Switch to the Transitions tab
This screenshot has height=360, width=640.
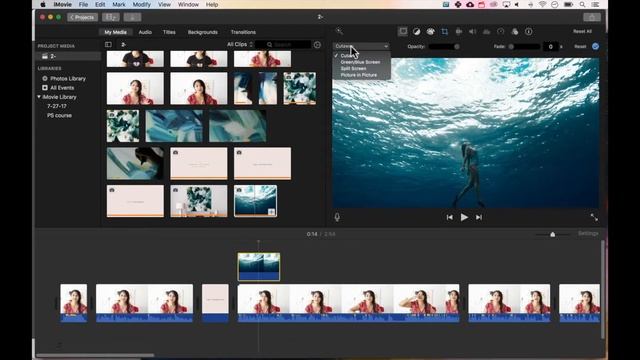(243, 32)
